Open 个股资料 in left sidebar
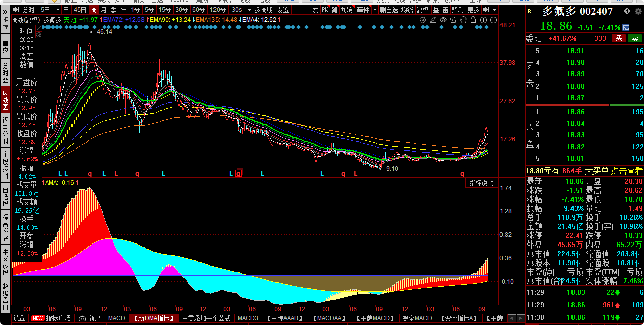The height and width of the screenshot is (325, 644). click(5, 165)
